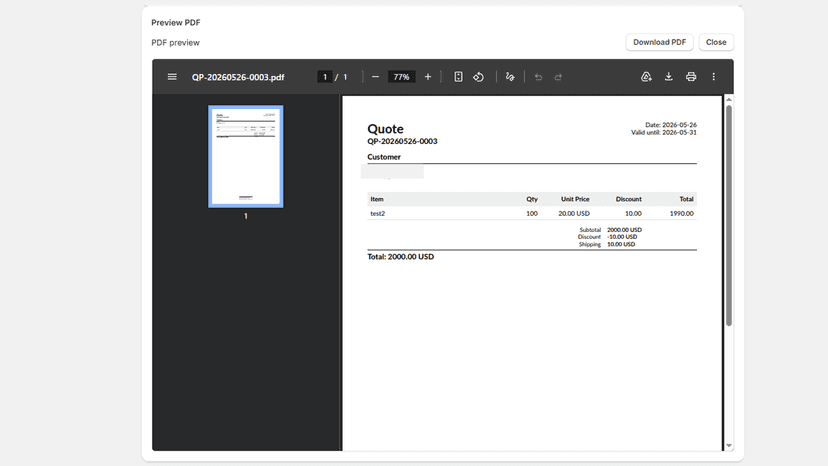Click the Item column header
Viewport: 828px width, 466px height.
pos(377,199)
